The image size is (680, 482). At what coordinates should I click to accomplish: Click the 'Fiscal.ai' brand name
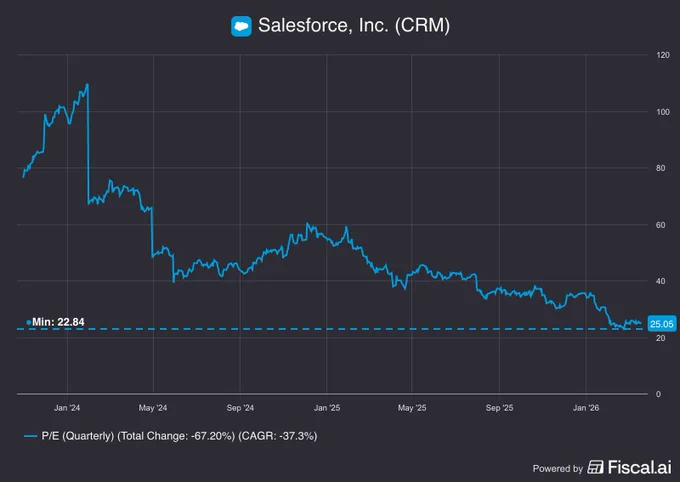click(639, 467)
